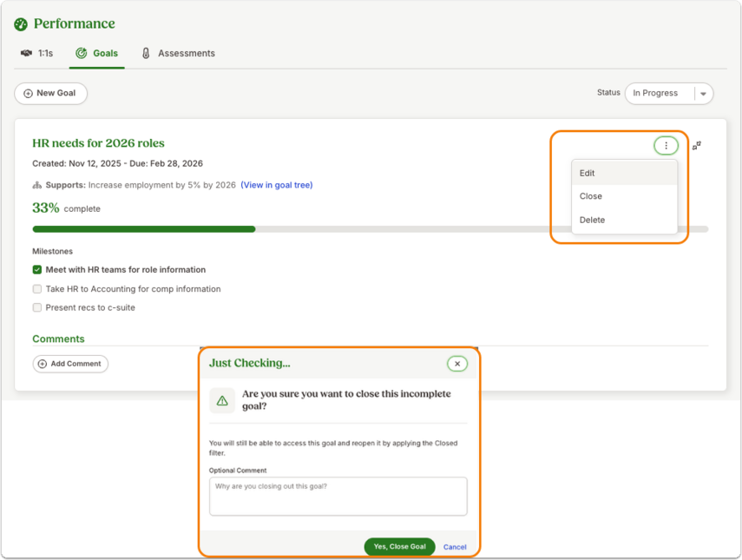The width and height of the screenshot is (742, 560).
Task: Click the 33% complete text
Action: 66,208
